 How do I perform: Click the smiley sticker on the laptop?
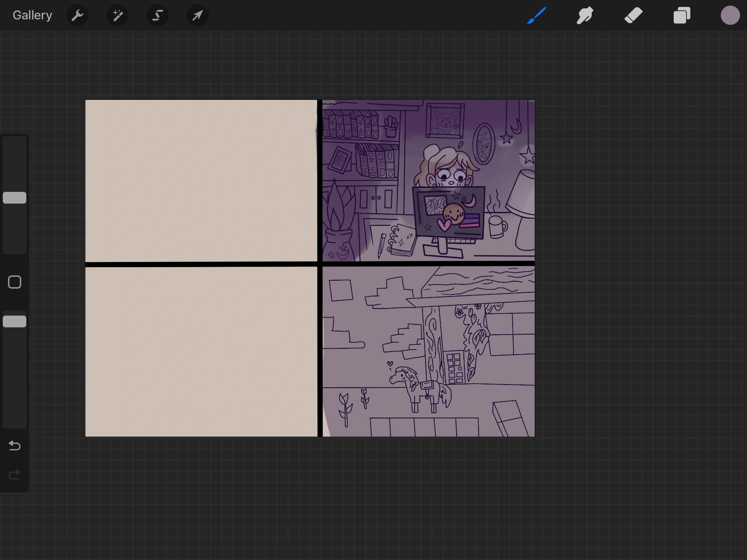pyautogui.click(x=454, y=214)
